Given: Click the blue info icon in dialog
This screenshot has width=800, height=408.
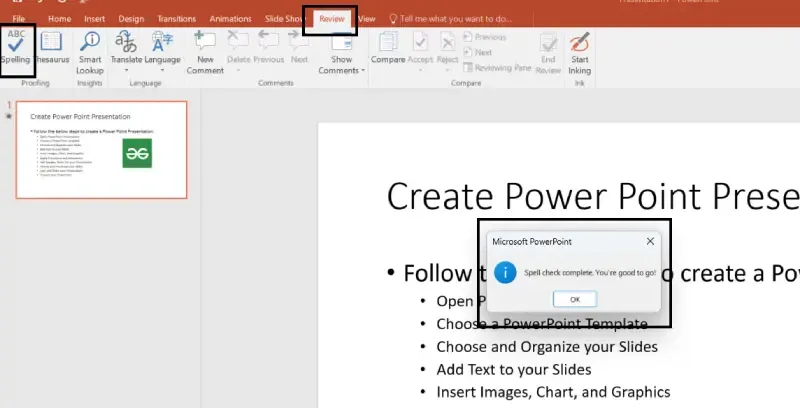Looking at the screenshot, I should tap(505, 272).
